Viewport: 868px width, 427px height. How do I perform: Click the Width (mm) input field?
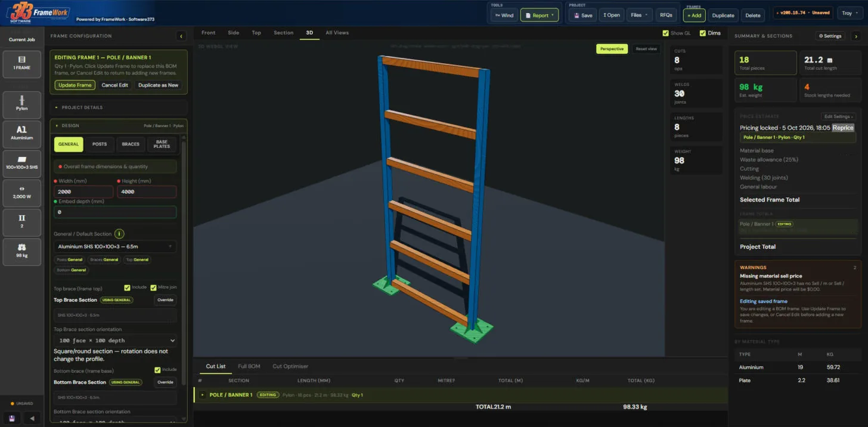point(83,192)
